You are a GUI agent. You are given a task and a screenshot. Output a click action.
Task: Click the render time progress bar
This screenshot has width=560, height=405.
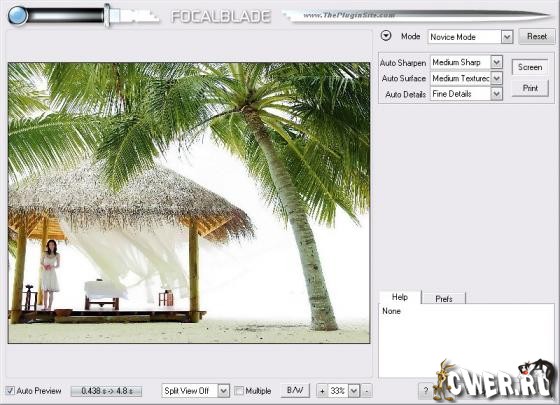click(x=106, y=391)
